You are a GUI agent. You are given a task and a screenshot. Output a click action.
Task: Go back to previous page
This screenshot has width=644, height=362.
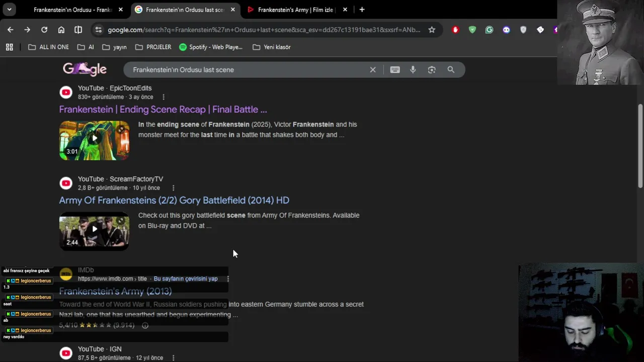(10, 30)
